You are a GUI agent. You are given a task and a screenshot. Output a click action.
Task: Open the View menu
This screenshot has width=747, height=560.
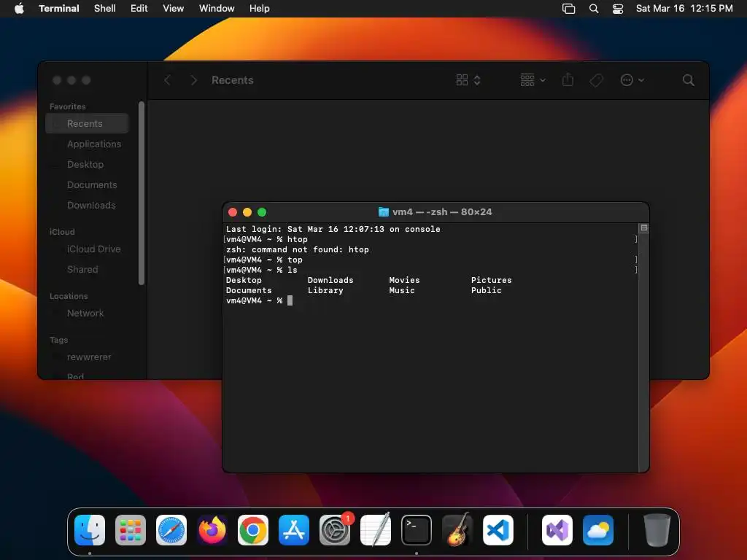point(174,9)
